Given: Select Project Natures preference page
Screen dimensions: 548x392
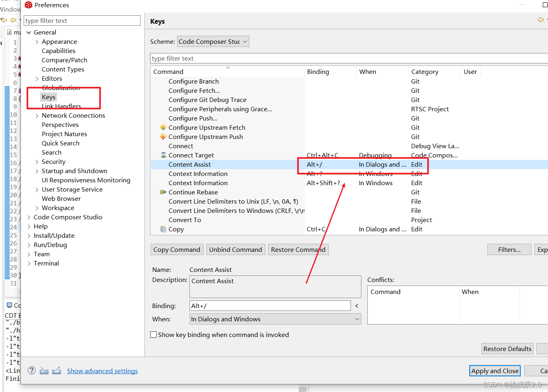Looking at the screenshot, I should (64, 134).
